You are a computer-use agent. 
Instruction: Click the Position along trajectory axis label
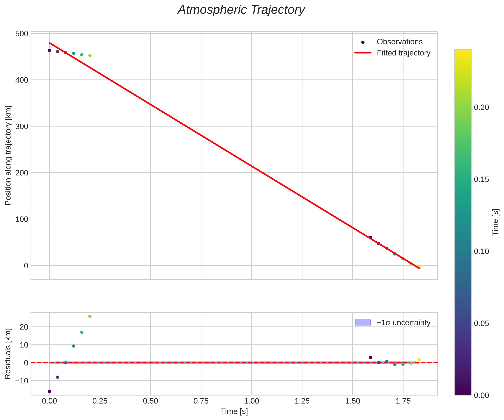pos(8,155)
